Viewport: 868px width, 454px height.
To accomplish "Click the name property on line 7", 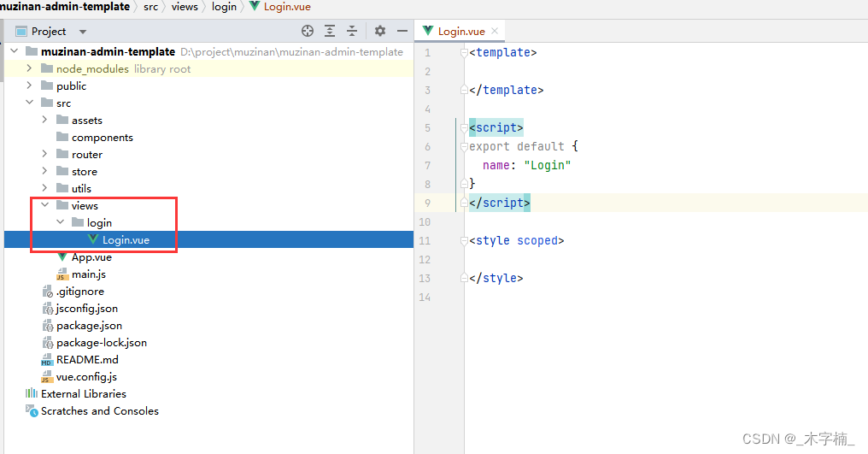I will tap(496, 165).
